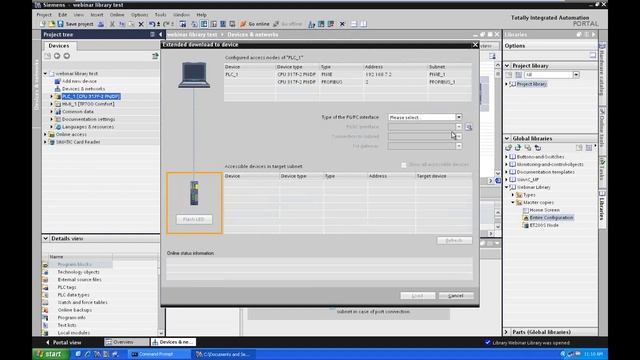Click the Refresh button

click(x=454, y=240)
